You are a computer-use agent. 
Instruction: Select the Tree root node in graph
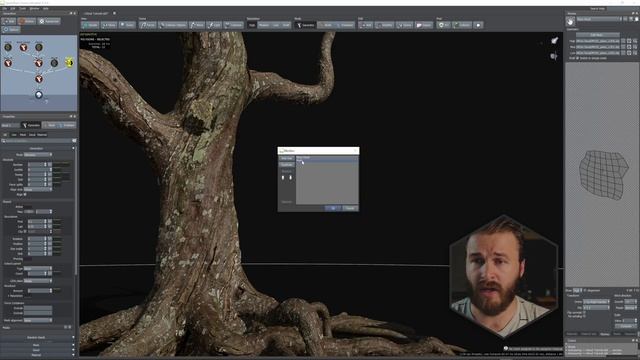[x=39, y=95]
